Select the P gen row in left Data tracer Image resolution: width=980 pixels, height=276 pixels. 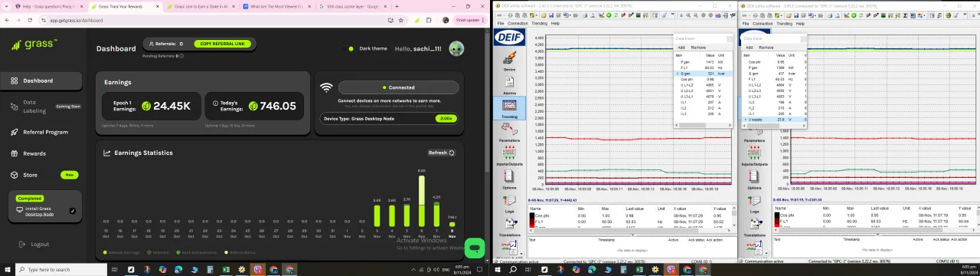702,62
